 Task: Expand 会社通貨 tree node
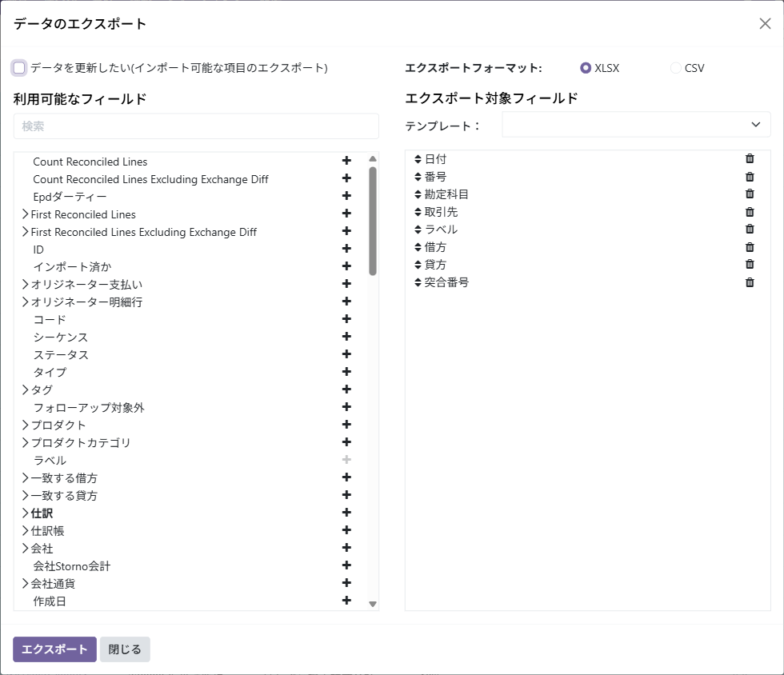click(25, 583)
